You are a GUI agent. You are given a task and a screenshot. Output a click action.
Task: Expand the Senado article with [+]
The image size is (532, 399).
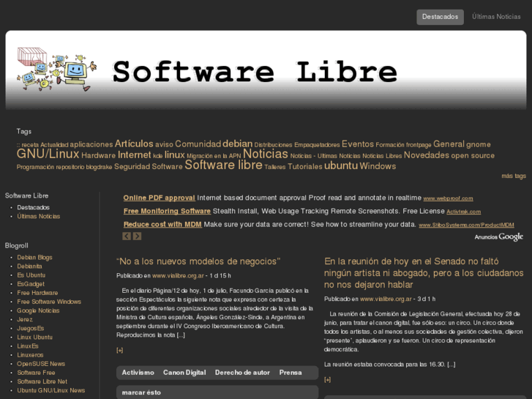[x=327, y=379]
